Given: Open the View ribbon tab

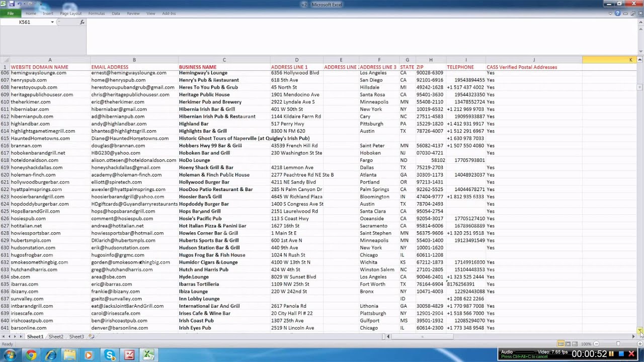Looking at the screenshot, I should tap(150, 14).
